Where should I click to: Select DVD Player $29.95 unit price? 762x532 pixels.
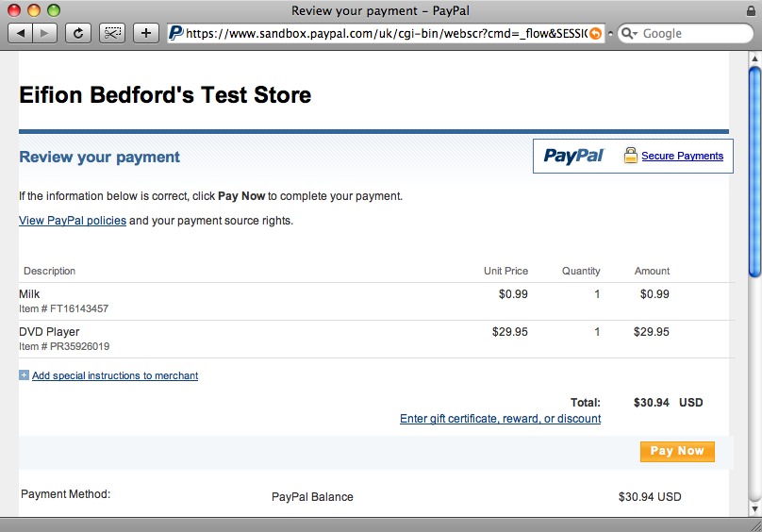pos(510,332)
